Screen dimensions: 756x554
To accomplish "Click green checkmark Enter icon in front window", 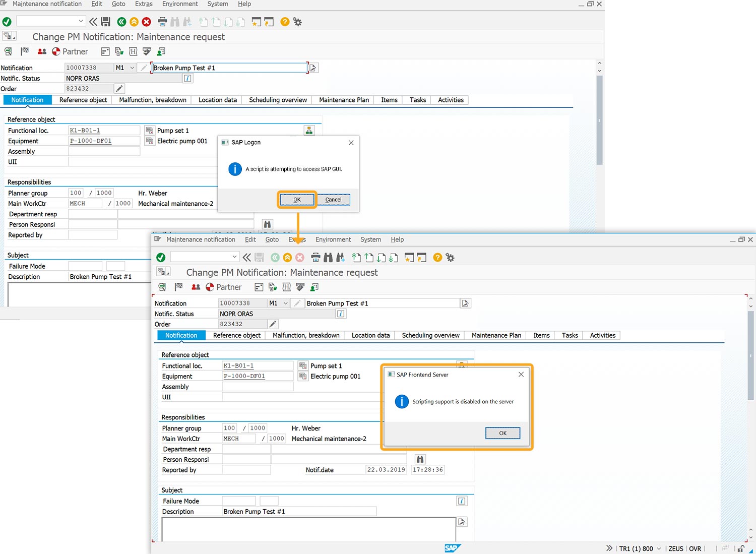I will click(161, 258).
